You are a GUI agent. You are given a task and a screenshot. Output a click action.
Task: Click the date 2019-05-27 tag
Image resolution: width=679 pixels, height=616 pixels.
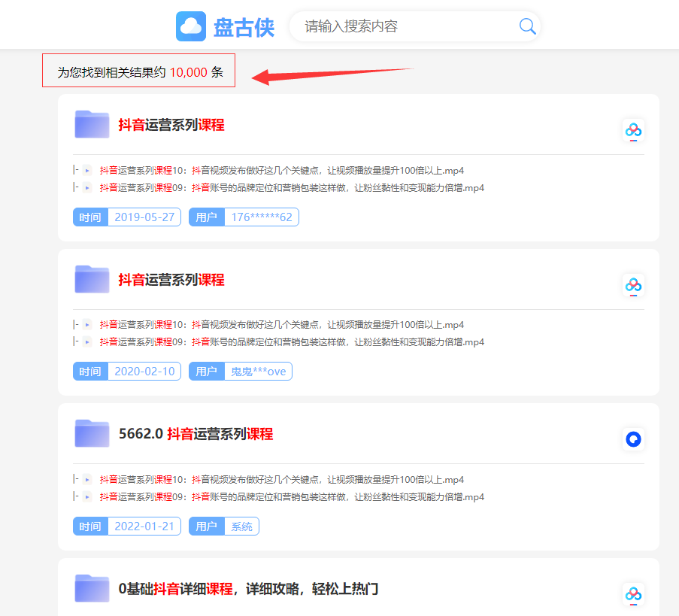(x=127, y=217)
